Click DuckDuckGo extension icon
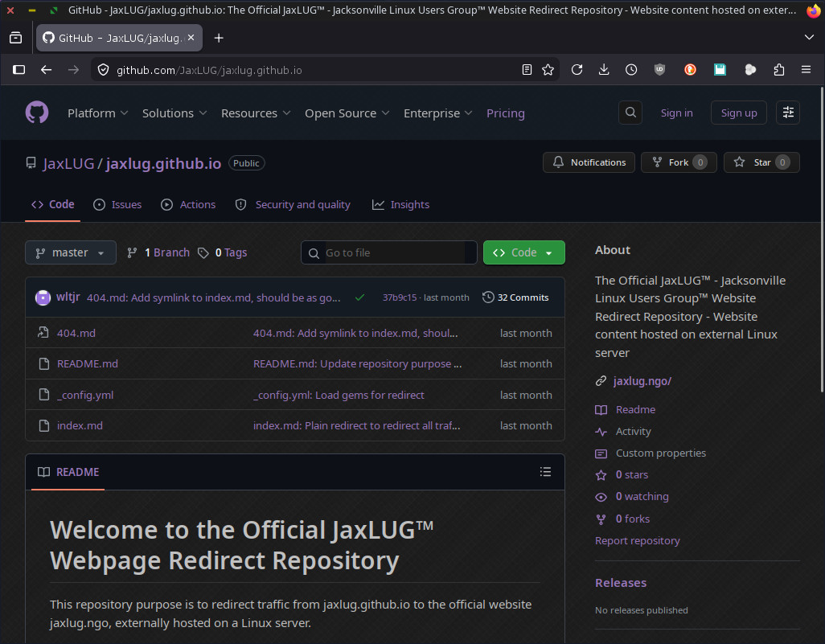 tap(690, 70)
